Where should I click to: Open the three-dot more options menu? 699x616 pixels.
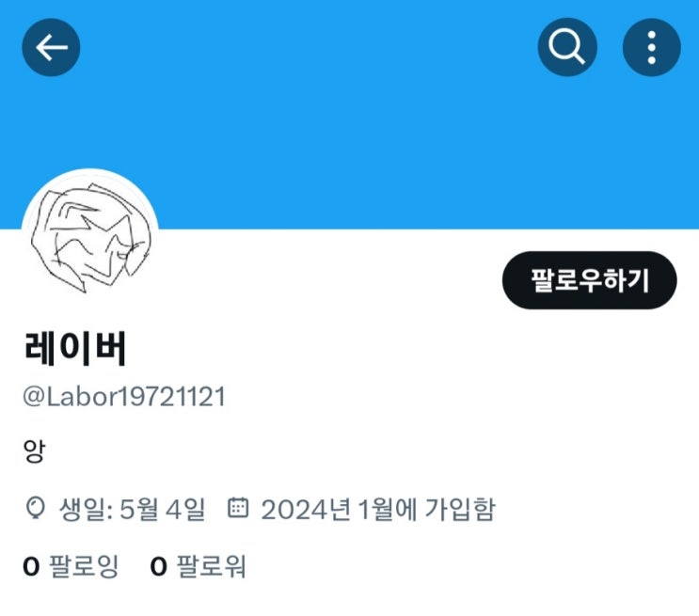pos(651,47)
